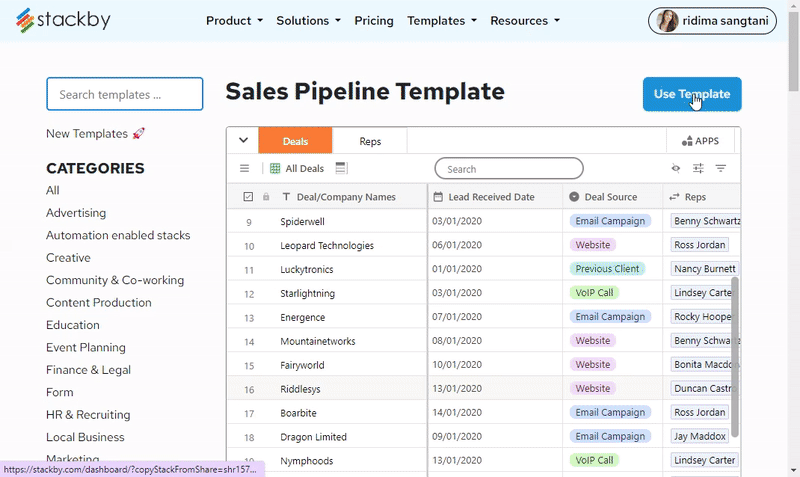Click the table's vertical scrollbar thumb
Screen dimensions: 800x477
[x=735, y=357]
